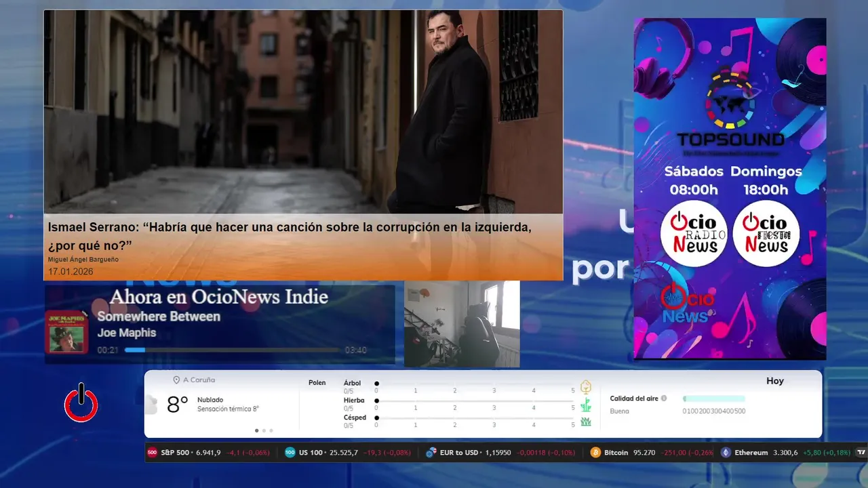This screenshot has height=488, width=868.
Task: Click Ahora en OcioNews Indie heading
Action: [x=219, y=297]
